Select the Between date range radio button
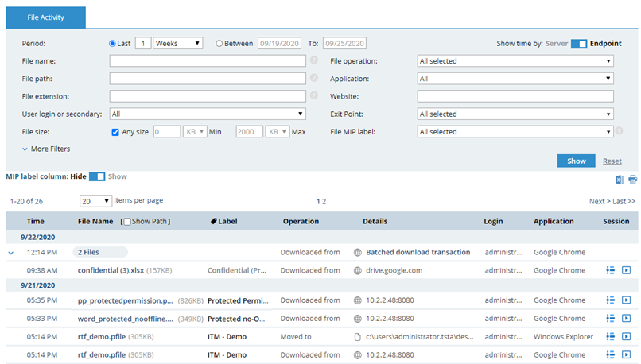Viewport: 641px width, 364px height. pyautogui.click(x=219, y=44)
